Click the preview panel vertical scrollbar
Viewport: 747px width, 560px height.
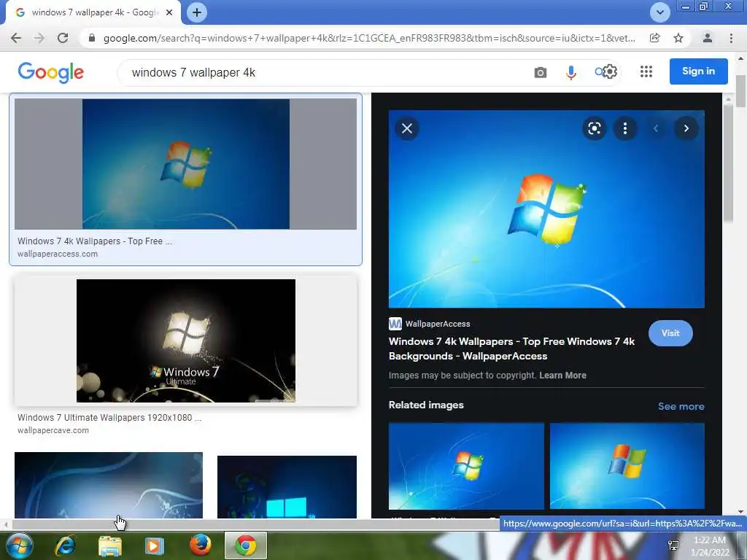pos(728,162)
